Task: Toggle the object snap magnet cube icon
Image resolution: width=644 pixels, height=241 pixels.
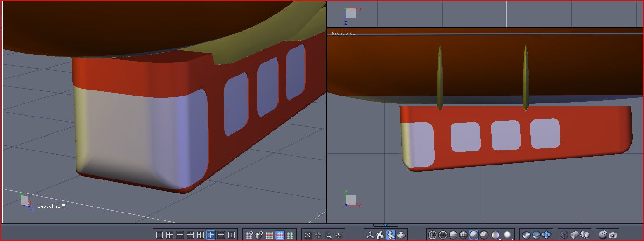Action: tap(259, 235)
